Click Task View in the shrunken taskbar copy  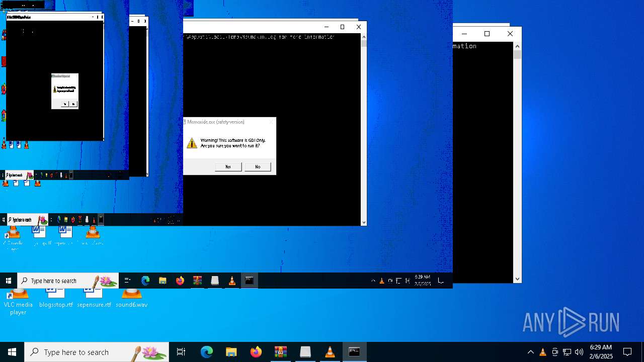click(x=127, y=281)
